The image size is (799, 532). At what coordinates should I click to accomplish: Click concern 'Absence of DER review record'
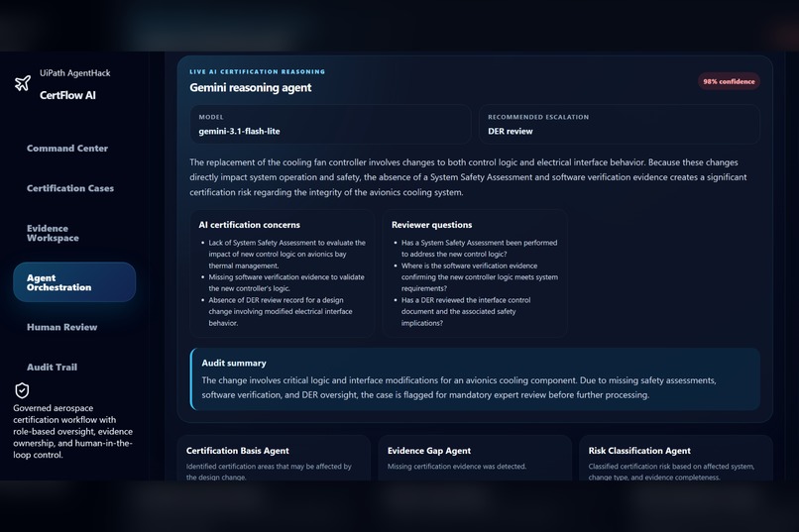[x=281, y=311]
